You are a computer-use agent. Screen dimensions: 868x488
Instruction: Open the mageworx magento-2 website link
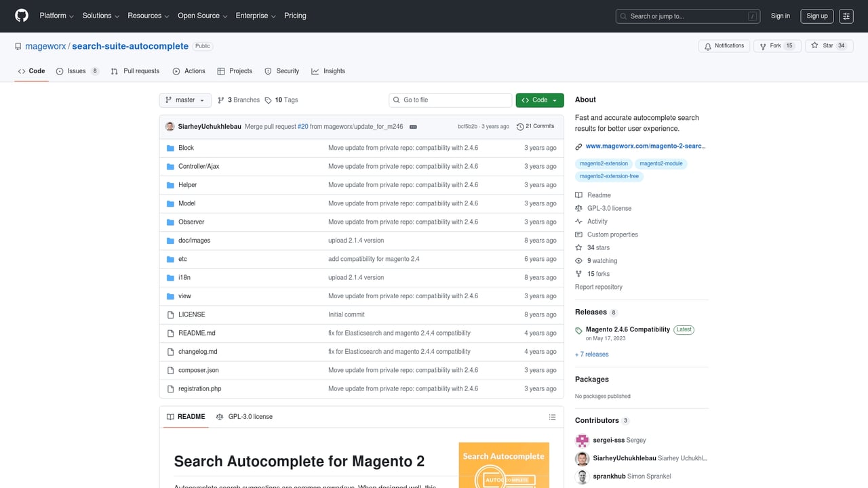(x=644, y=145)
